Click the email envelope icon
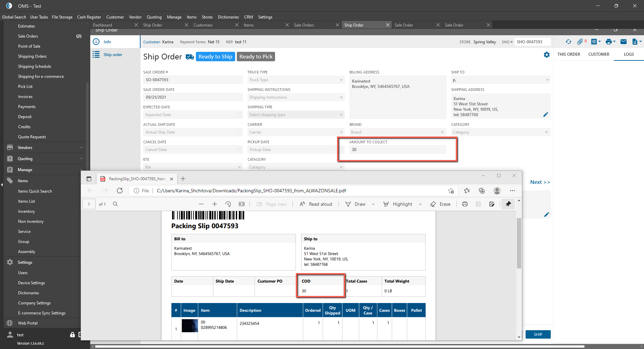The height and width of the screenshot is (349, 644). [x=624, y=42]
